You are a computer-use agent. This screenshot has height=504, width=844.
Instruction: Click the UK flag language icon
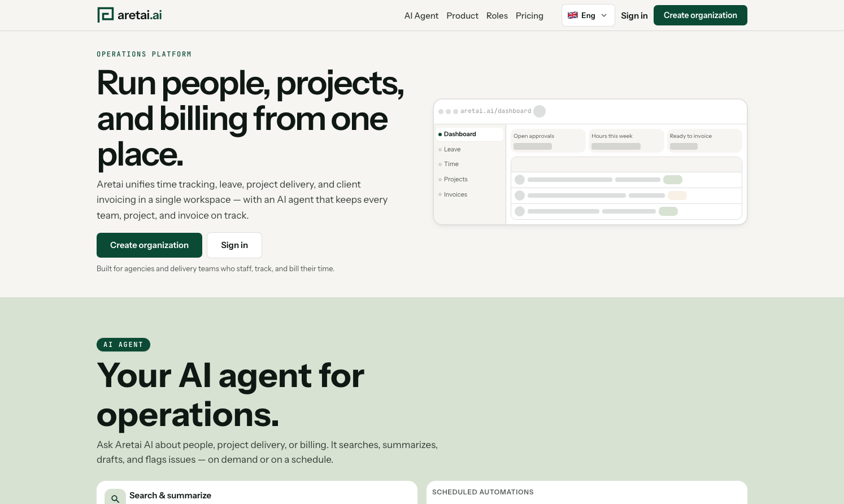[x=573, y=15]
